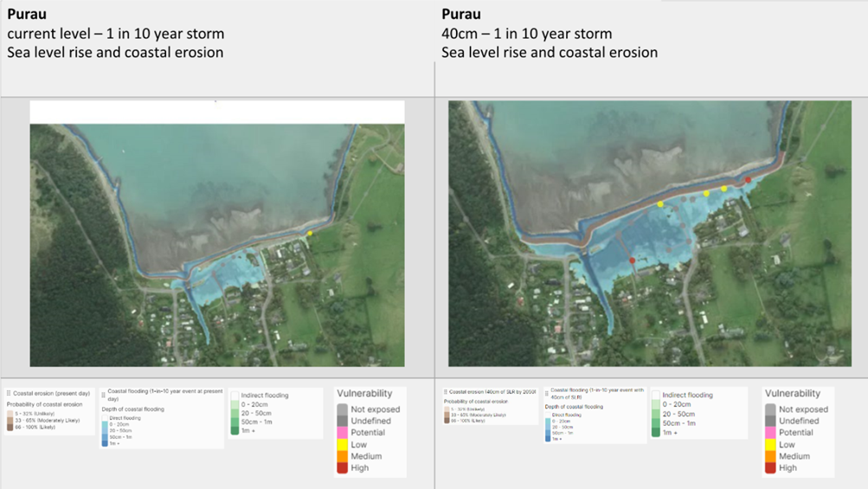Screen dimensions: 868x489
Task: Click the orange Medium swatch in left Vulnerability legend
Action: pyautogui.click(x=344, y=456)
